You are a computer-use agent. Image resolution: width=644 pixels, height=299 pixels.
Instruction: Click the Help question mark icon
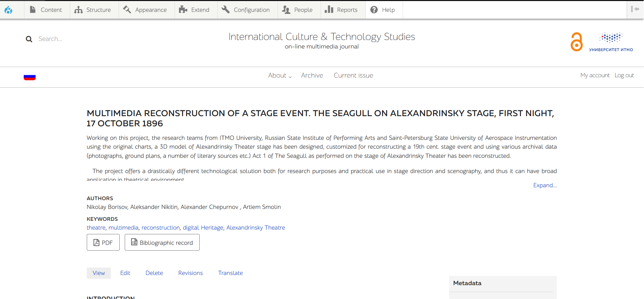374,10
